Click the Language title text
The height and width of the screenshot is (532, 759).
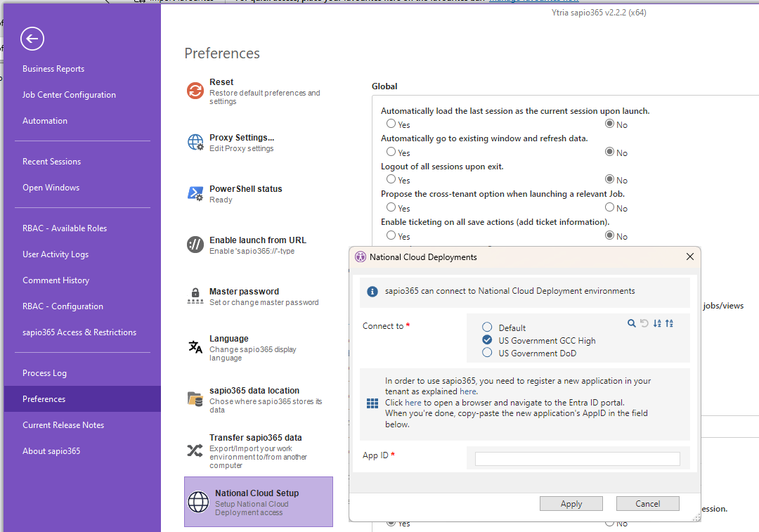point(229,339)
